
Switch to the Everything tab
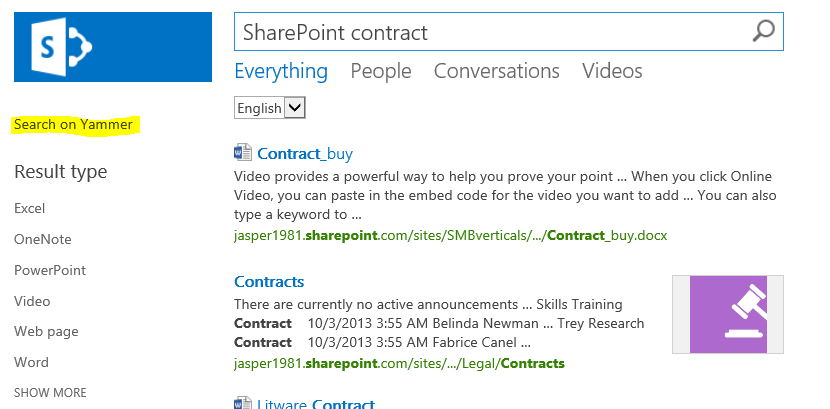coord(281,71)
